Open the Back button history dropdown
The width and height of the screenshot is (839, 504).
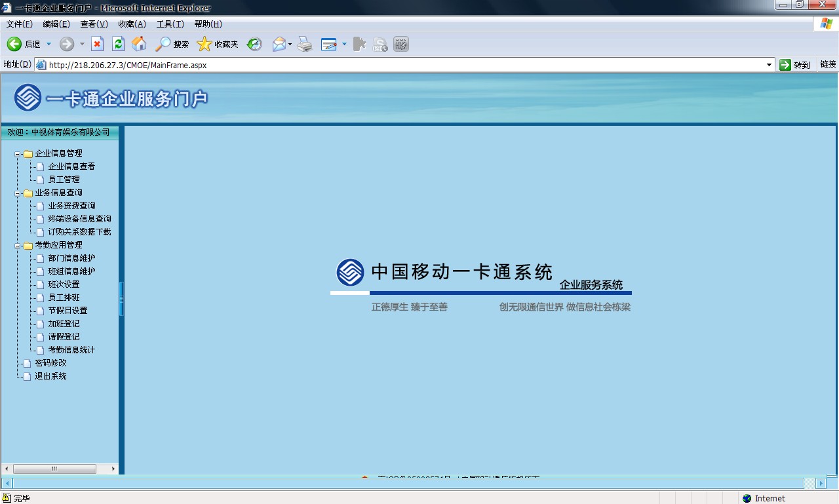point(49,44)
